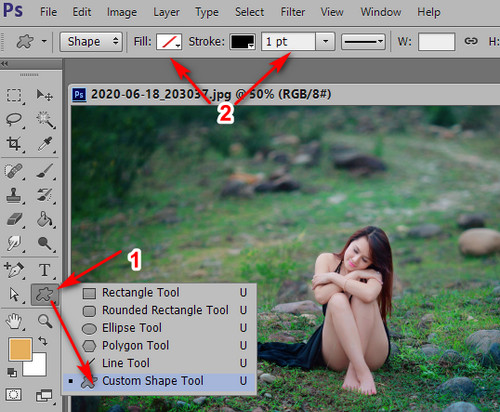Select the Type tool
500x412 pixels.
(44, 270)
